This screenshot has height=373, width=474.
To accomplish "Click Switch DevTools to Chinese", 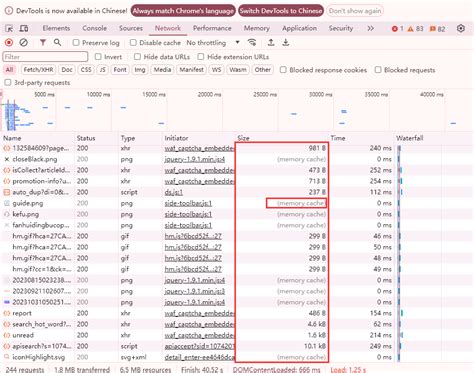I will [281, 11].
